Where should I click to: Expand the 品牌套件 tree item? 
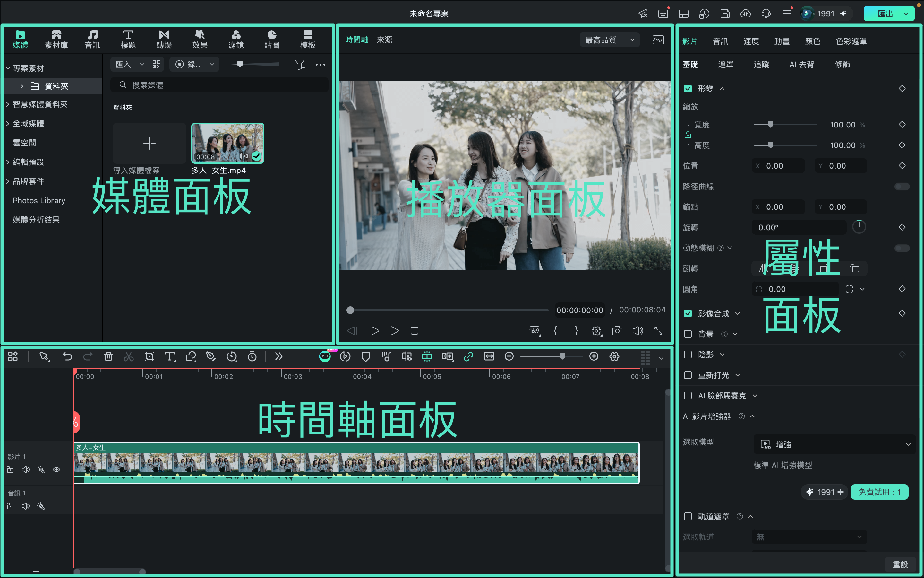[x=8, y=181]
